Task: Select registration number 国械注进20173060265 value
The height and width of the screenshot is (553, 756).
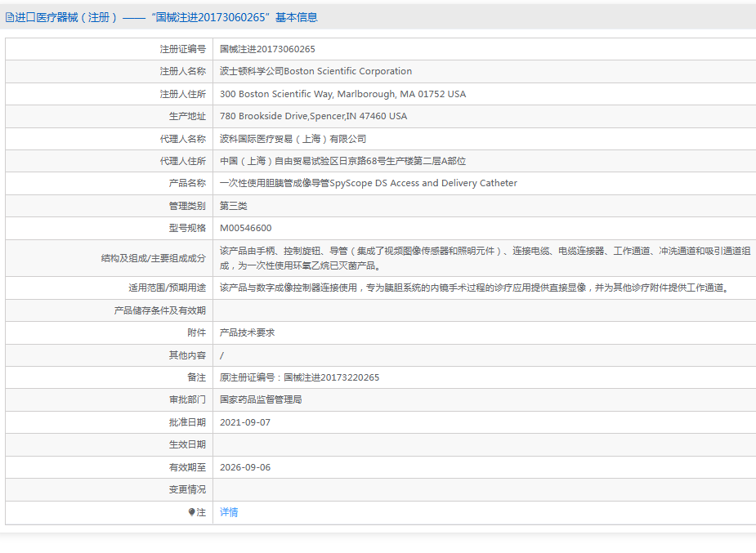Action: [267, 49]
